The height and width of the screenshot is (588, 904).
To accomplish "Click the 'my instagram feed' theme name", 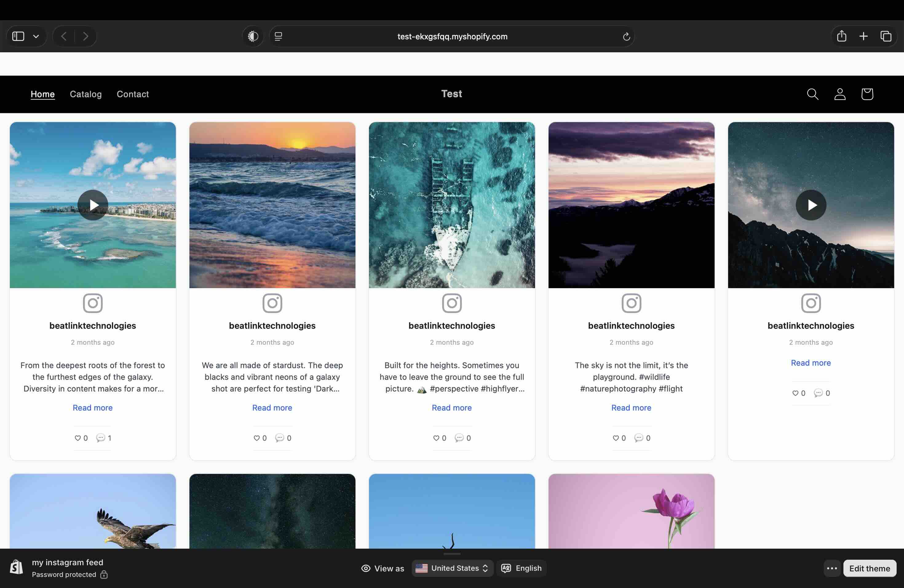I will tap(68, 562).
